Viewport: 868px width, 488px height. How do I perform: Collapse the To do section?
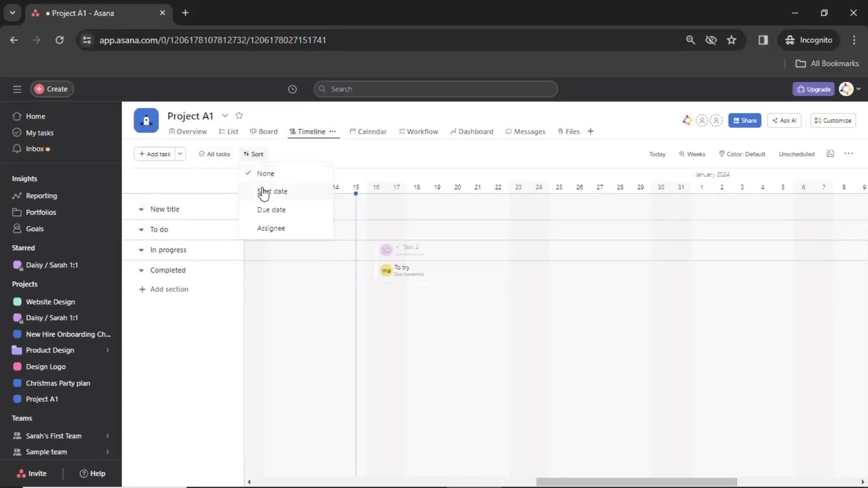[142, 229]
